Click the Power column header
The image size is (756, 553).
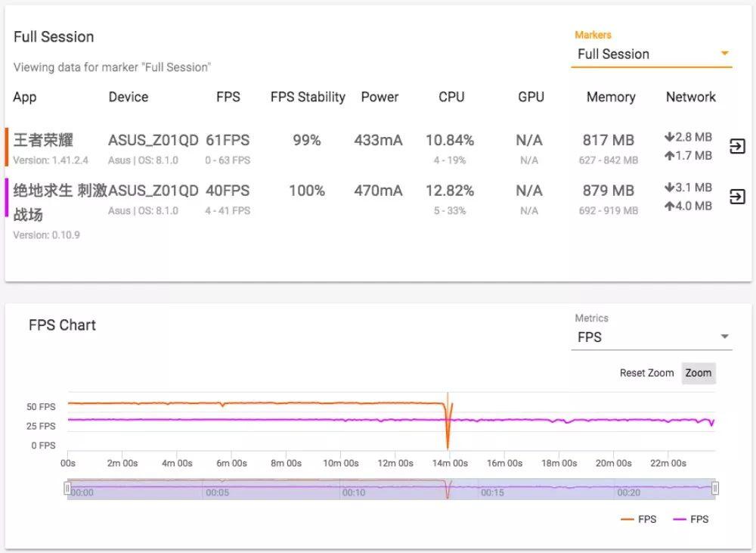pos(380,97)
